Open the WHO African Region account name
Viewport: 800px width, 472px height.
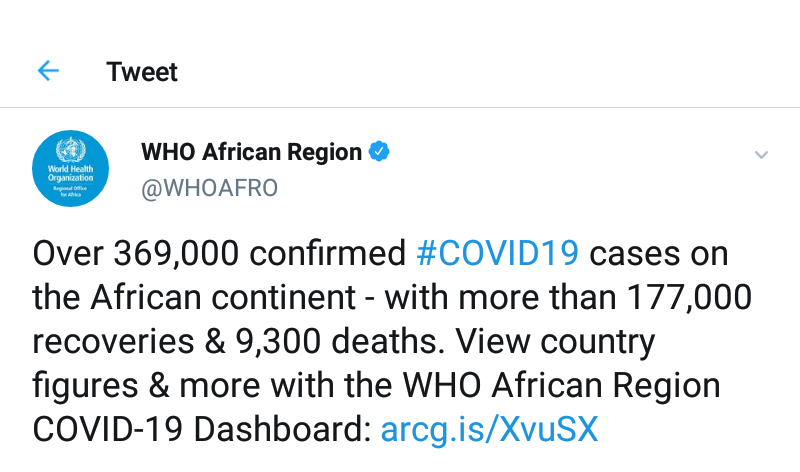pyautogui.click(x=251, y=152)
